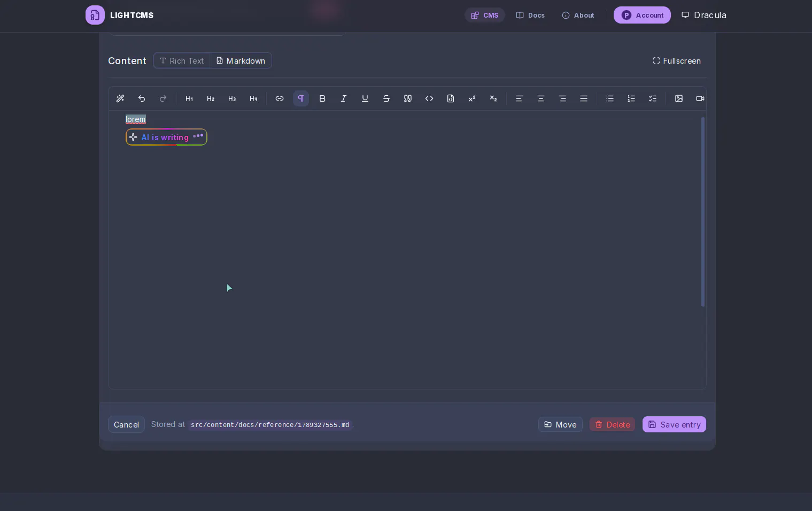This screenshot has height=511, width=812.
Task: Toggle strikethrough formatting
Action: click(x=386, y=98)
